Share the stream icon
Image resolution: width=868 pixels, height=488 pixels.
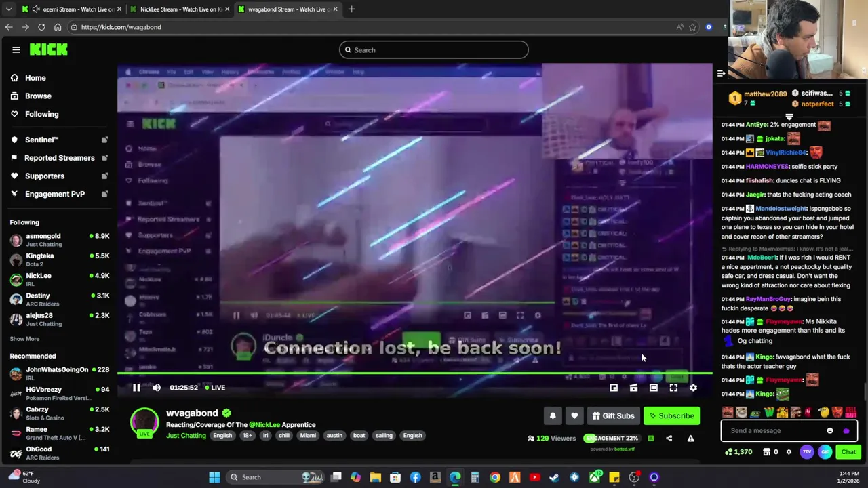tap(669, 439)
